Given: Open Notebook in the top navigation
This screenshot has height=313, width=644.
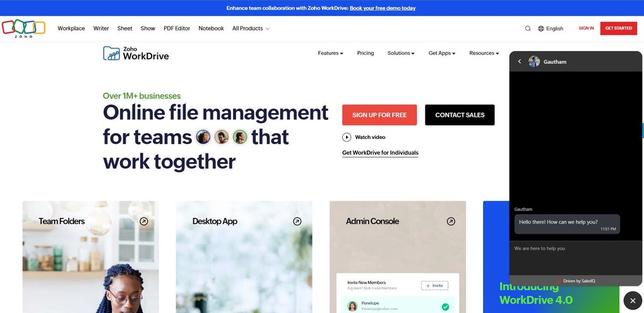Looking at the screenshot, I should point(211,28).
